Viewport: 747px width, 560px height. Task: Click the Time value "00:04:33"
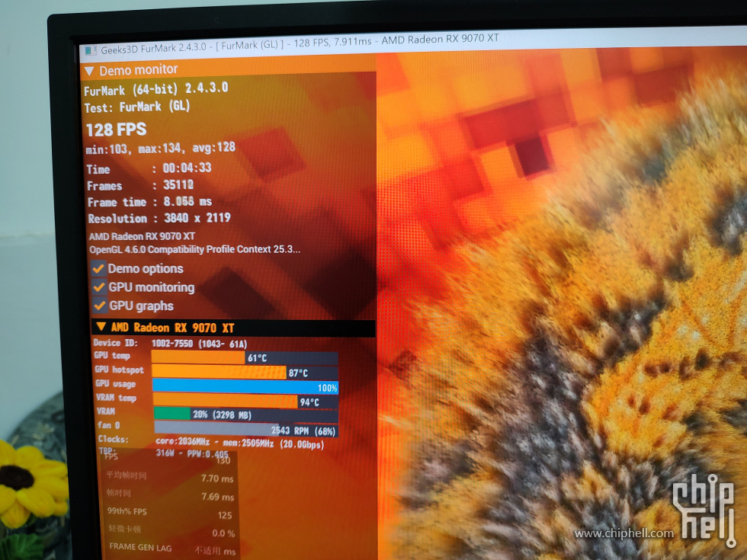[x=188, y=168]
